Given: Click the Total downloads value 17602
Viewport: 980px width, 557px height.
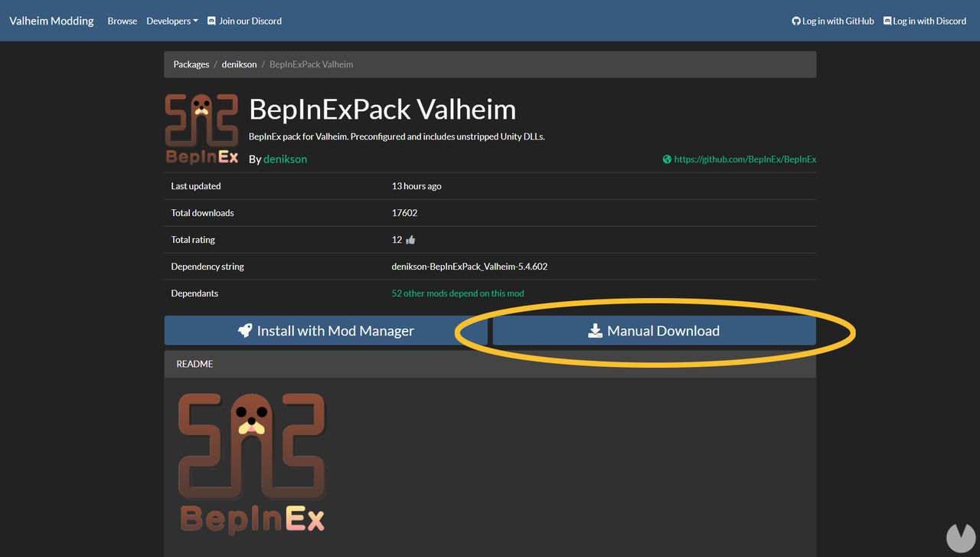Looking at the screenshot, I should (404, 213).
